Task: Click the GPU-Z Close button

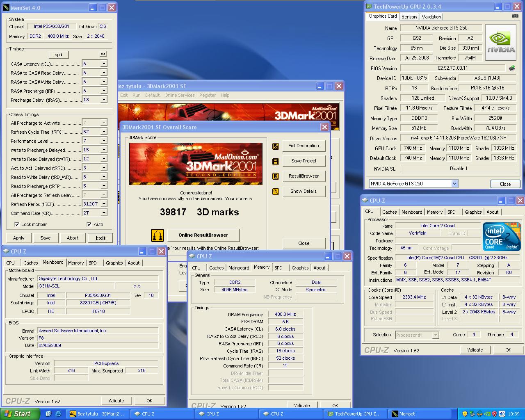Action: pyautogui.click(x=505, y=184)
